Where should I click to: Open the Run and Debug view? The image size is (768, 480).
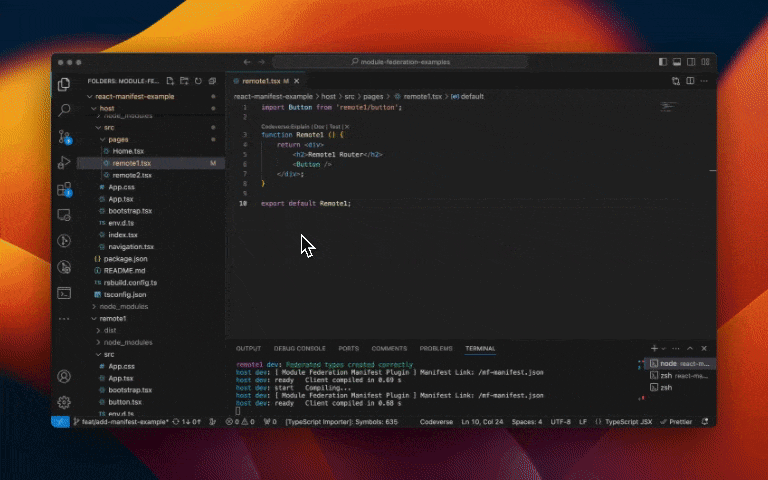(x=64, y=162)
